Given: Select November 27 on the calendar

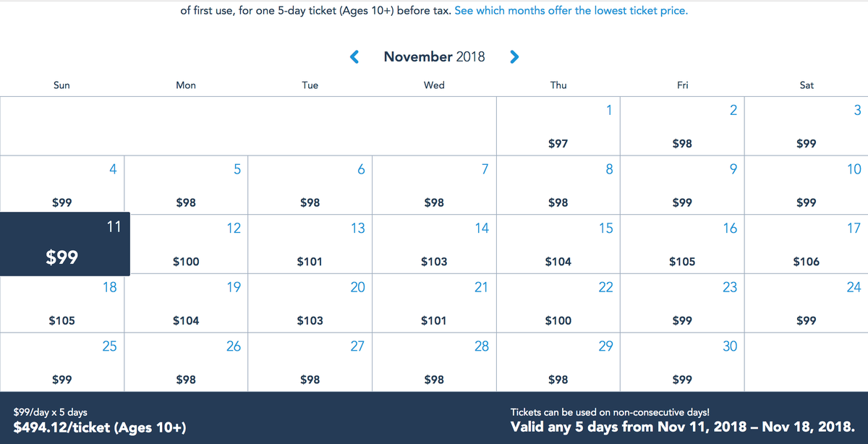Looking at the screenshot, I should [310, 363].
